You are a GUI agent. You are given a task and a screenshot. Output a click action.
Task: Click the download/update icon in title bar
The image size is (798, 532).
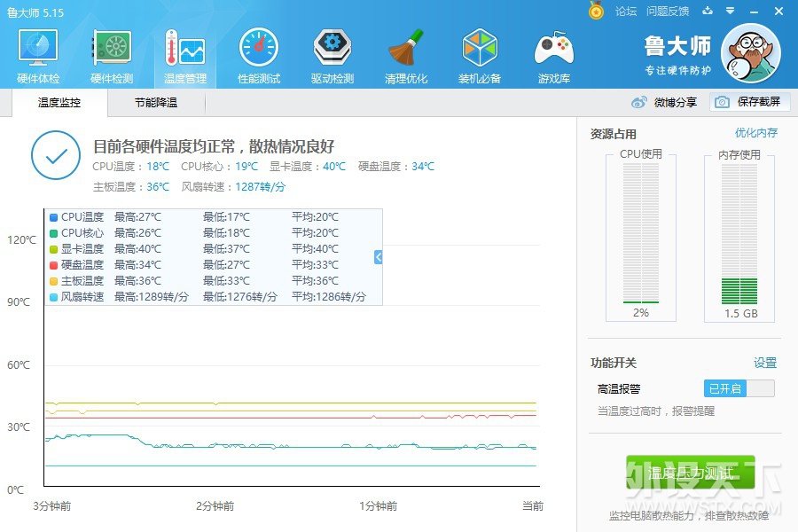708,11
